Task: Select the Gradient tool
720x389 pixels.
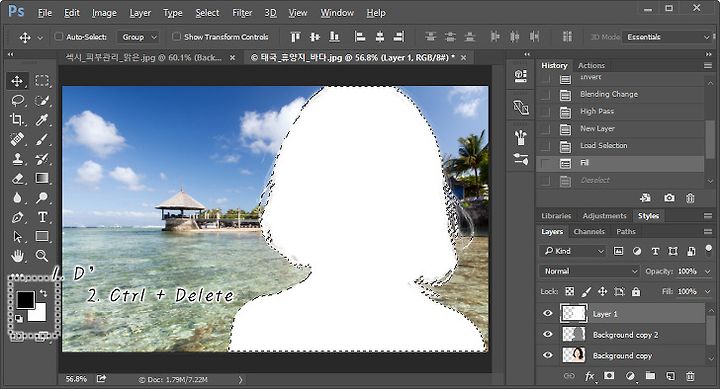Action: point(42,178)
